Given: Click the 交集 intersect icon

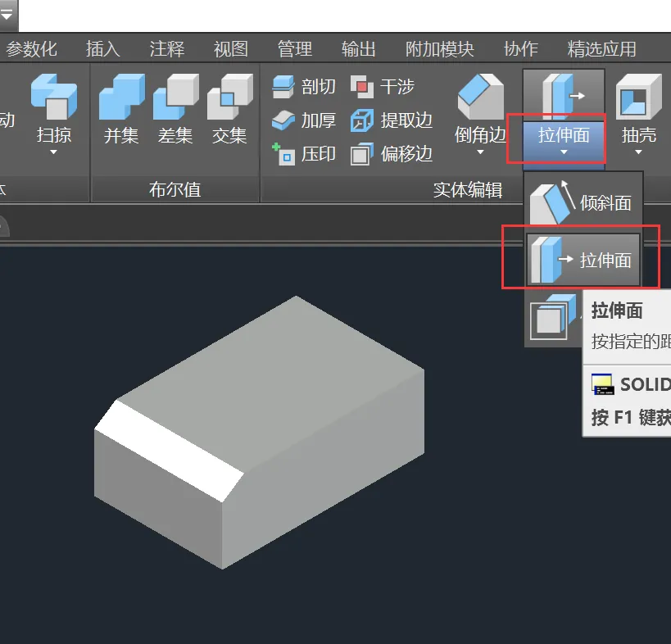Looking at the screenshot, I should 229,97.
